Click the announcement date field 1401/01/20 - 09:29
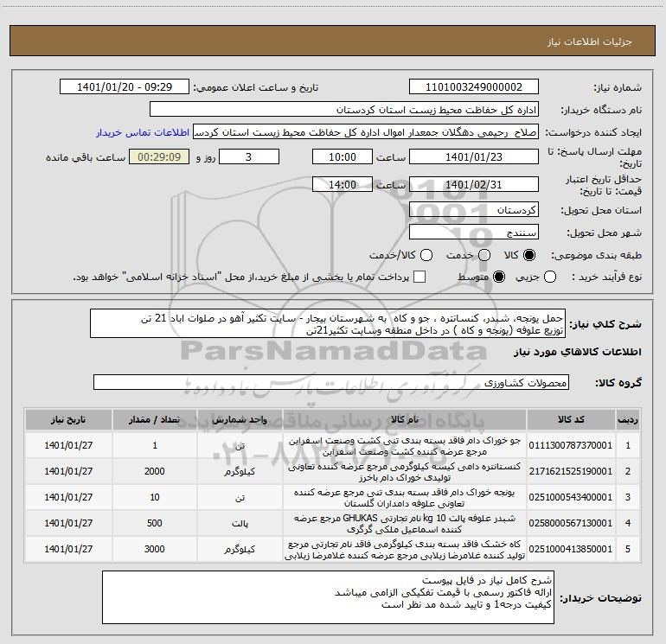Image resolution: width=666 pixels, height=644 pixels. pos(125,87)
